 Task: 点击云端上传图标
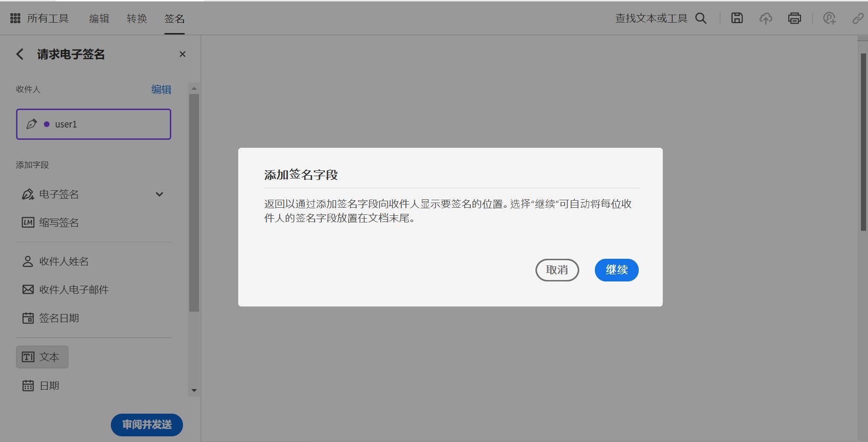pyautogui.click(x=766, y=18)
